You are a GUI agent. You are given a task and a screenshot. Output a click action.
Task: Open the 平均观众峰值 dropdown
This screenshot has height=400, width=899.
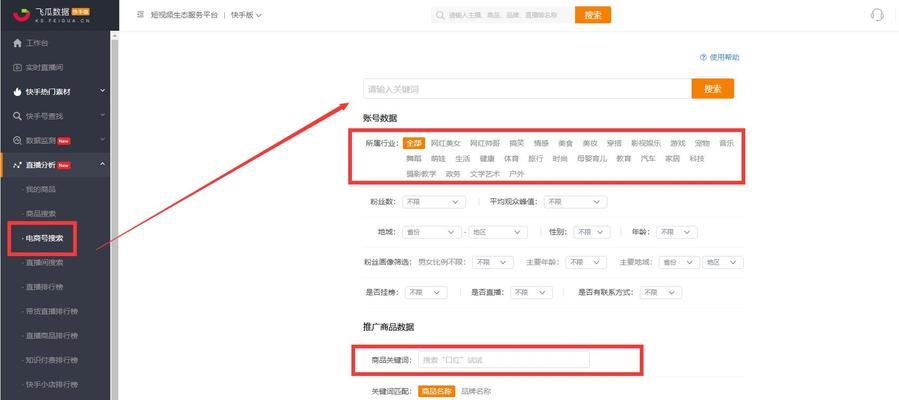575,202
